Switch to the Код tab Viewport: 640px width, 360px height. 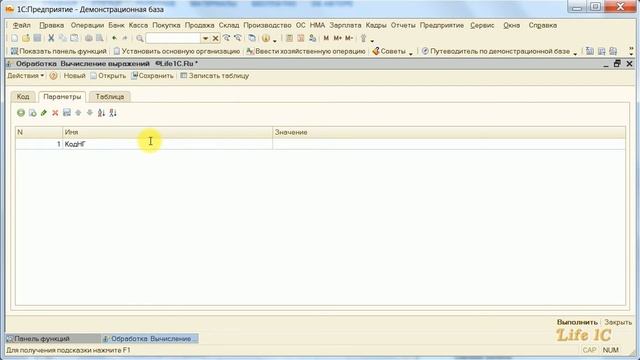[23, 97]
